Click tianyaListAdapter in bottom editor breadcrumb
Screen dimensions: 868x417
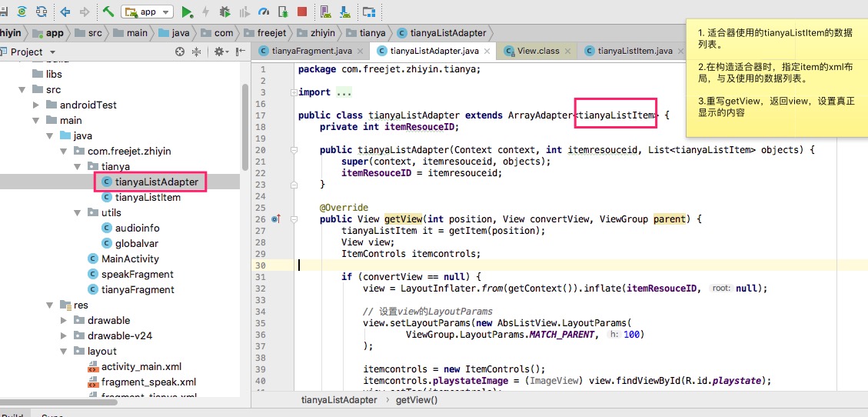(341, 400)
